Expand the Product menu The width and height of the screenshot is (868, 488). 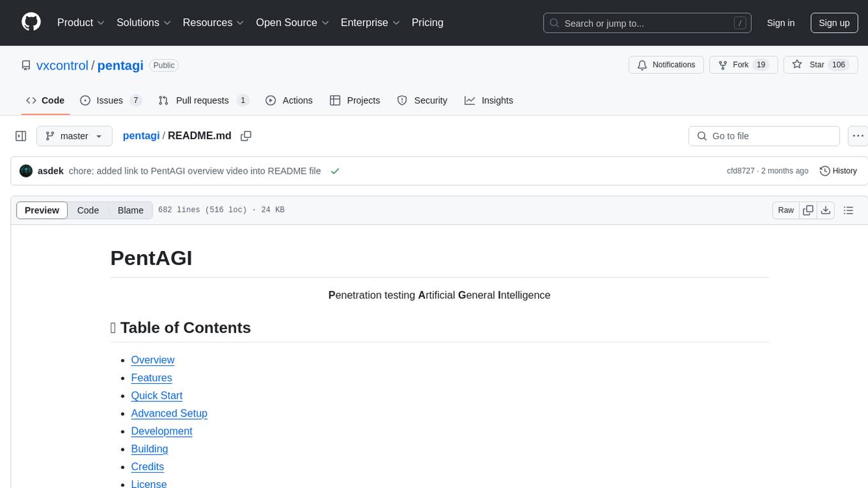pos(81,22)
